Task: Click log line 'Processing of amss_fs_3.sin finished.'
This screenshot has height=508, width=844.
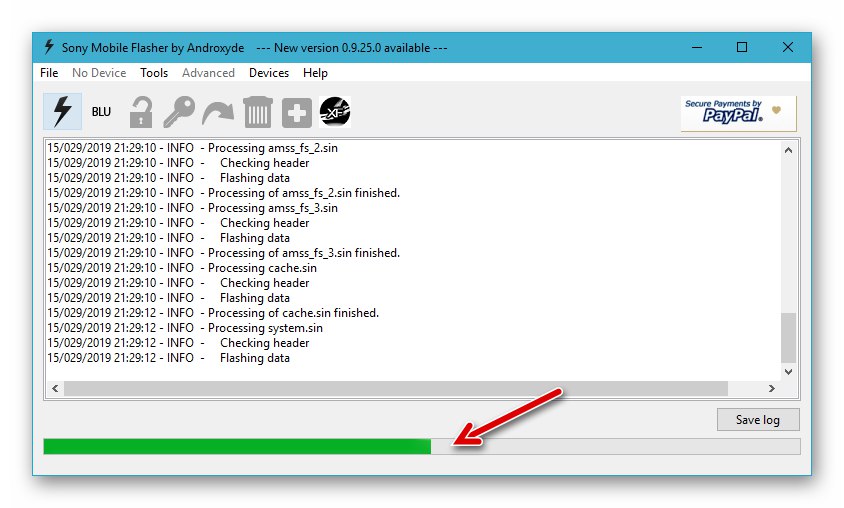Action: (223, 253)
